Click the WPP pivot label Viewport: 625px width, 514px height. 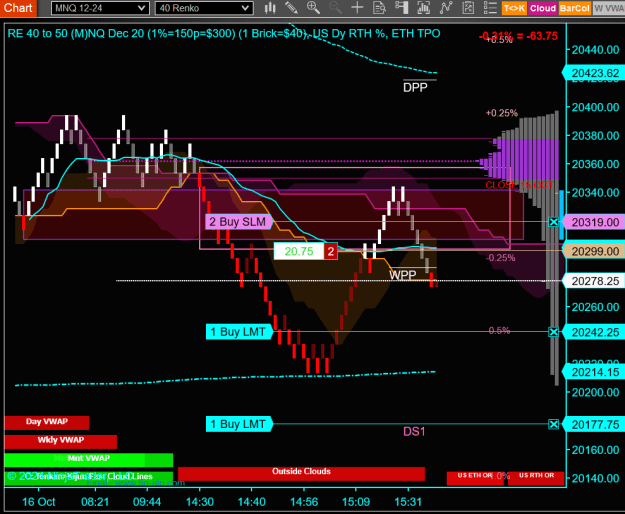pos(403,275)
